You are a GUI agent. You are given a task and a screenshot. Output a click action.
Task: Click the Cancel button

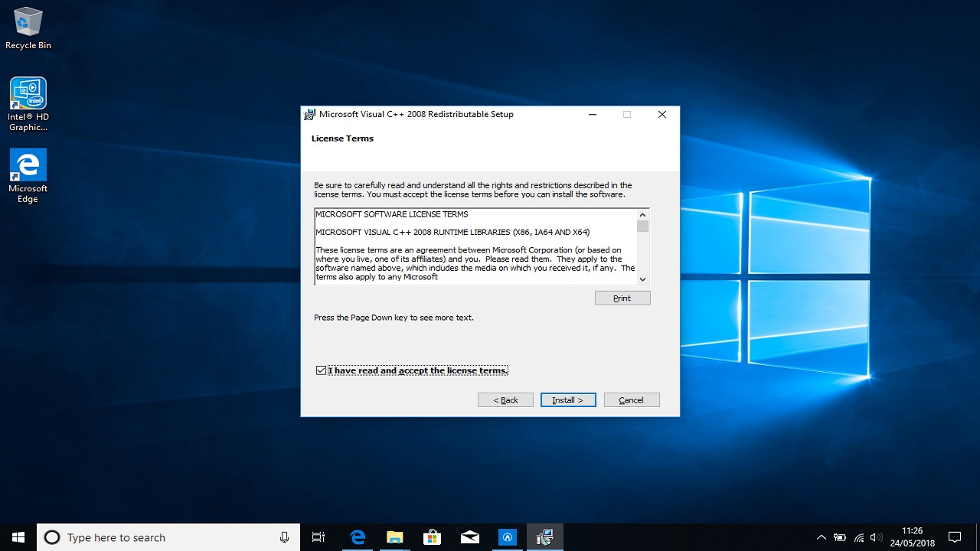click(x=632, y=400)
